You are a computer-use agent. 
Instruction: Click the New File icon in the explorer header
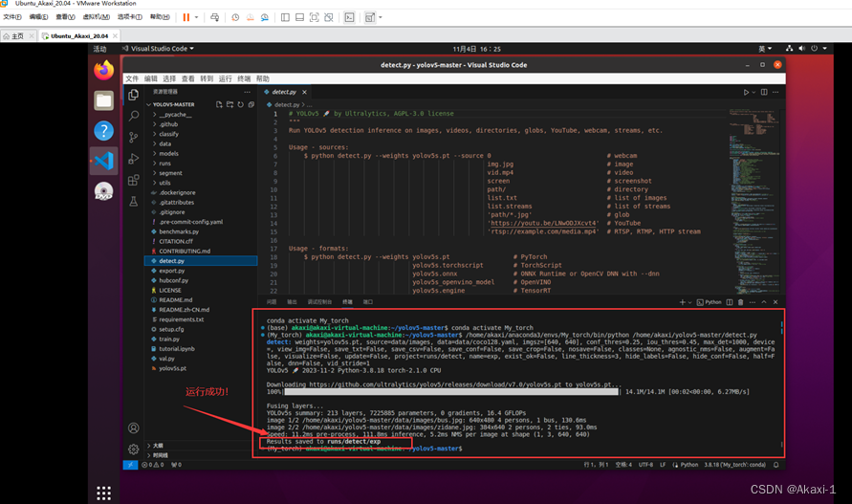pos(219,104)
